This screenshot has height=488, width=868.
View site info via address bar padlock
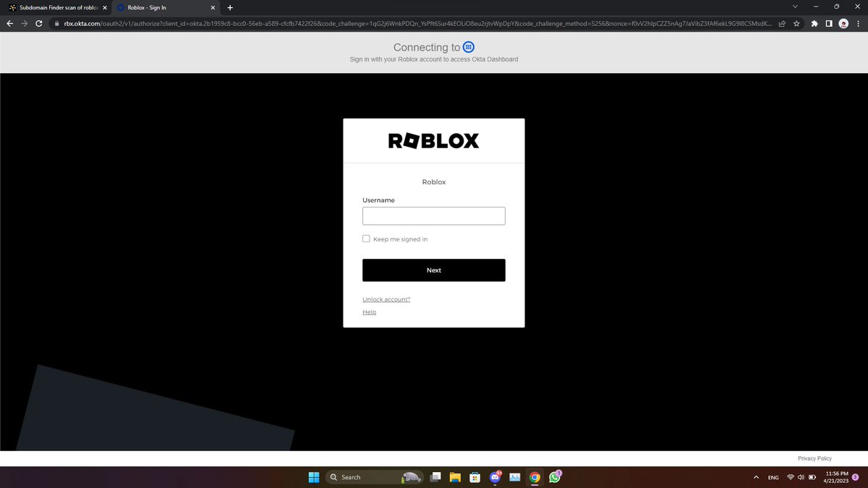tap(56, 23)
